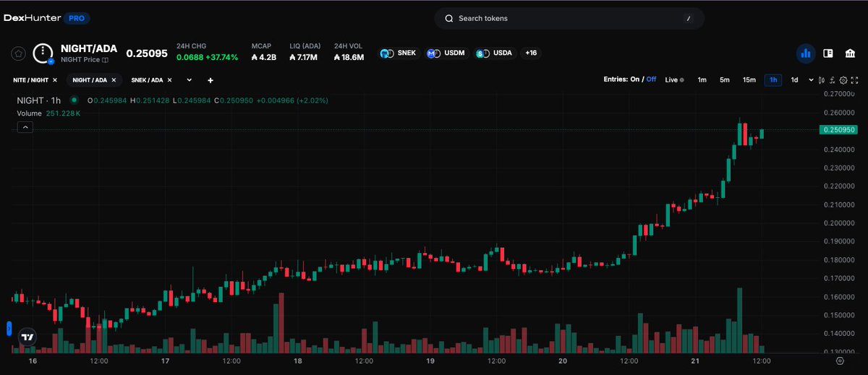Open the NIGHT token logo
868x375 pixels.
tap(43, 53)
